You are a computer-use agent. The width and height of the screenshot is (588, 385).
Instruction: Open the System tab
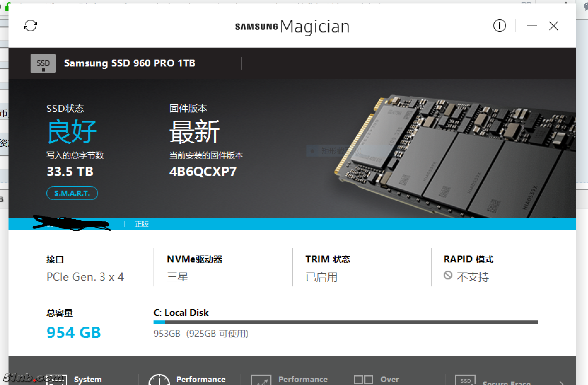point(88,379)
